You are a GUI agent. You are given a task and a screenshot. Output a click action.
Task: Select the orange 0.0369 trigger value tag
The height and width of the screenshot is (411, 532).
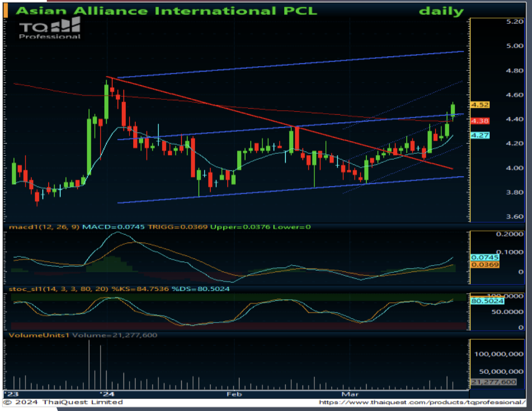[485, 265]
